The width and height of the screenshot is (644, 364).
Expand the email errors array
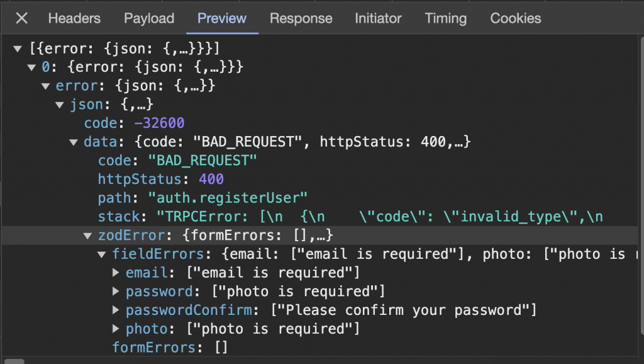116,273
